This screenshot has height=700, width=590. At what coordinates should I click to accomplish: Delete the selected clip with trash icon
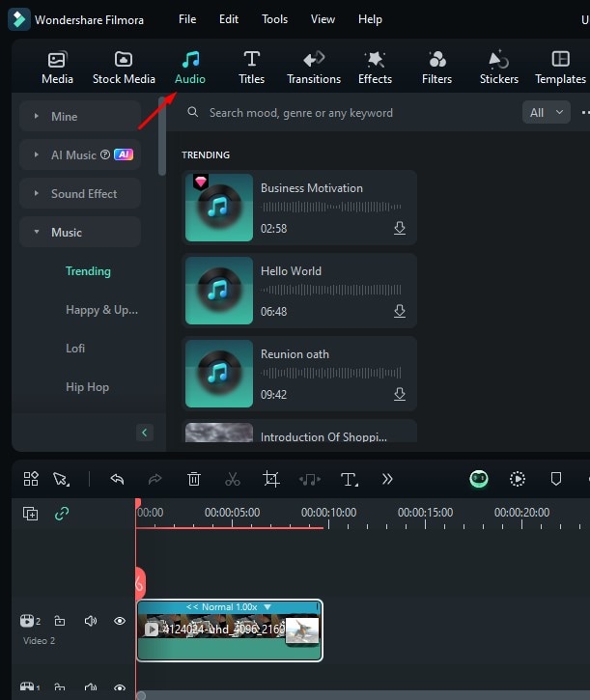click(x=194, y=479)
